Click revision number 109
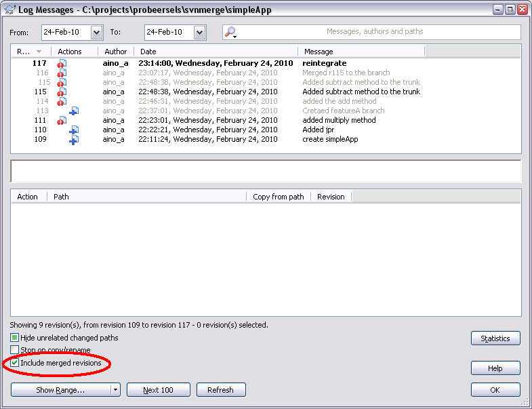532x409 pixels. (41, 139)
